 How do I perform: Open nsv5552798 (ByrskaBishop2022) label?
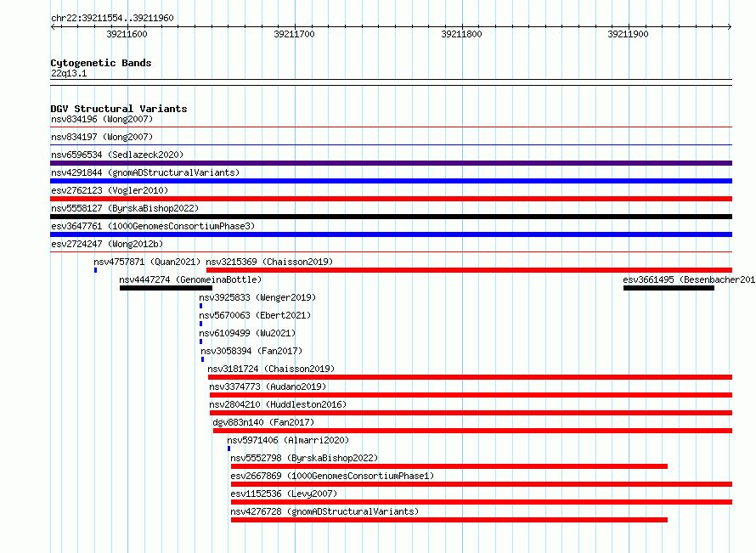coord(304,458)
